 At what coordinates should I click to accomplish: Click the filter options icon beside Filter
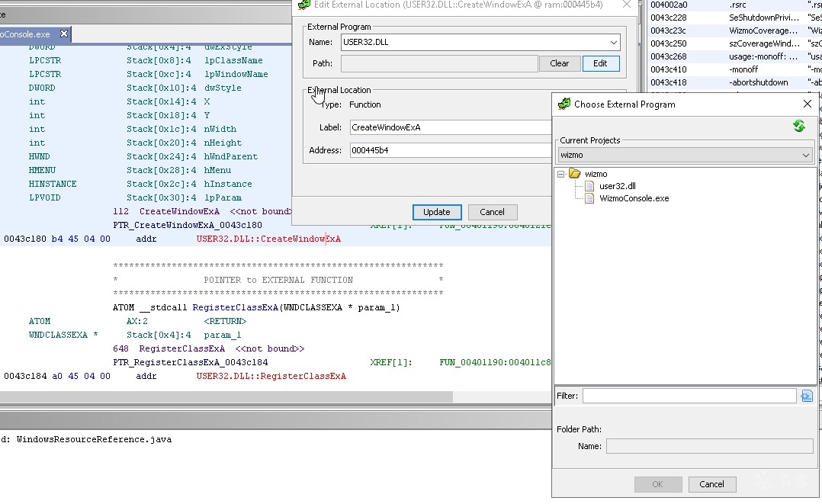click(x=807, y=396)
